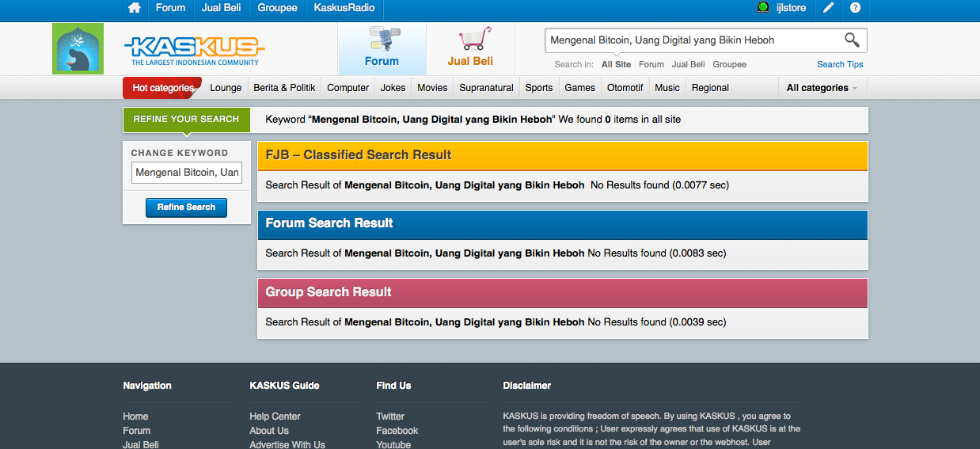Open the pencil compose icon
This screenshot has height=449, width=980.
pyautogui.click(x=828, y=8)
